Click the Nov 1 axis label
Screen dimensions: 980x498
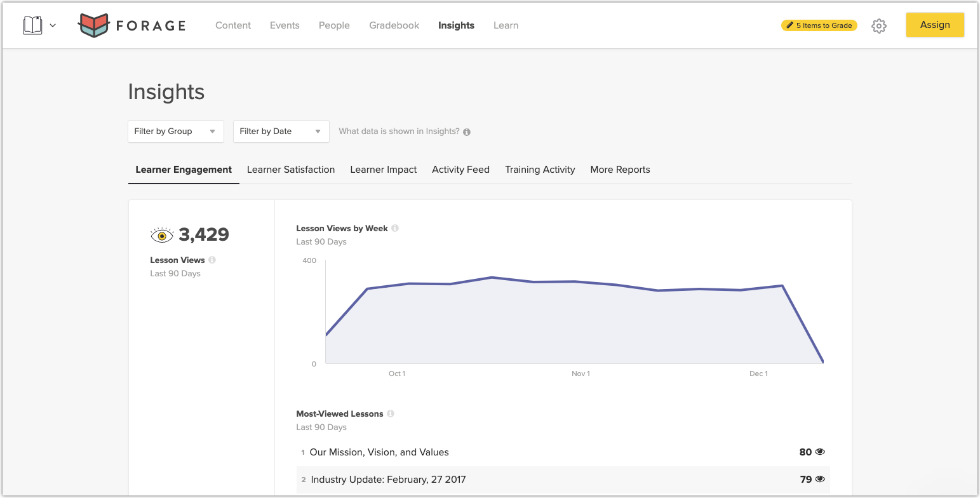coord(581,373)
